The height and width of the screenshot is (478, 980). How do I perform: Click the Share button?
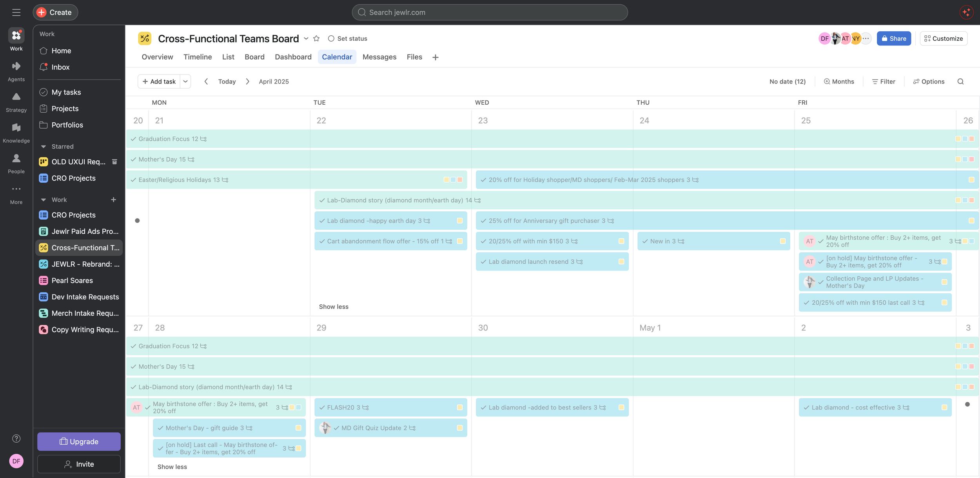click(894, 38)
